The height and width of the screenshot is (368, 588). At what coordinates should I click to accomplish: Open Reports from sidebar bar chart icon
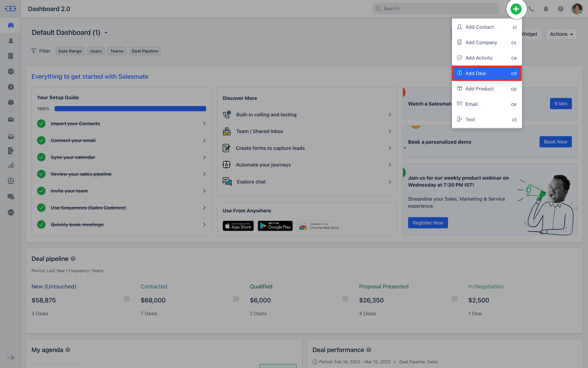click(x=11, y=165)
